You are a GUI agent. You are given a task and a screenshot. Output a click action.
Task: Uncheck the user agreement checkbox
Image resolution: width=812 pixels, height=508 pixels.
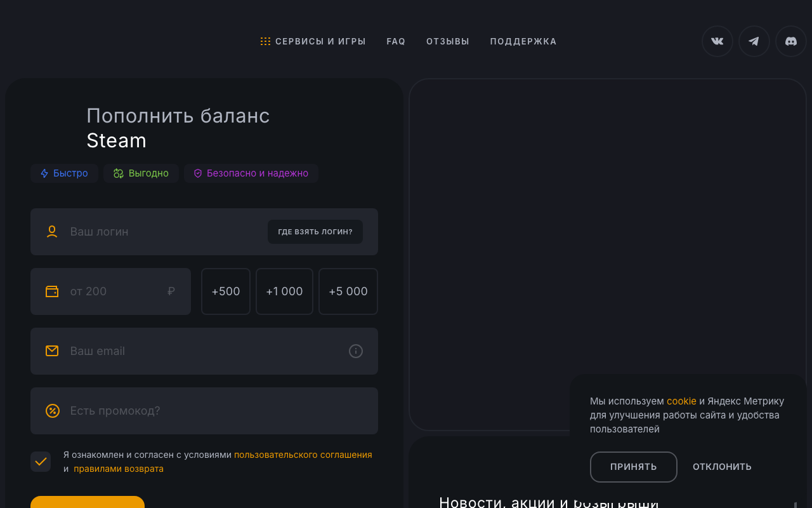[x=41, y=462]
